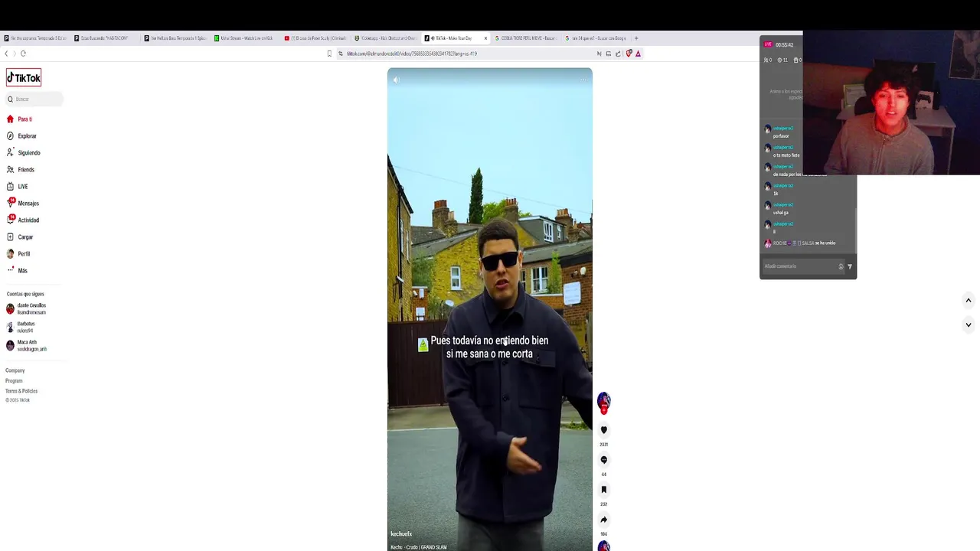
Task: Open the Barbatus followed account
Action: (x=21, y=328)
